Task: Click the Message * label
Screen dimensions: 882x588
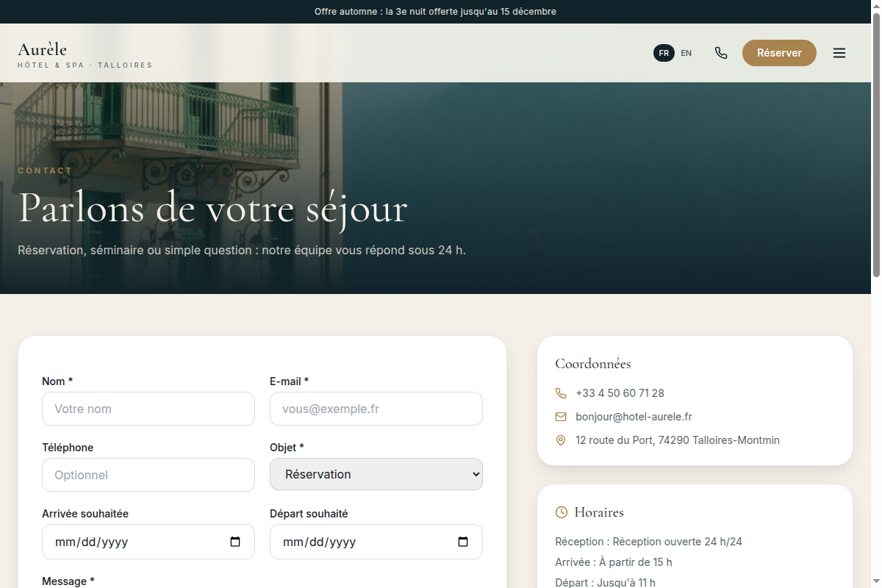Action: [68, 581]
